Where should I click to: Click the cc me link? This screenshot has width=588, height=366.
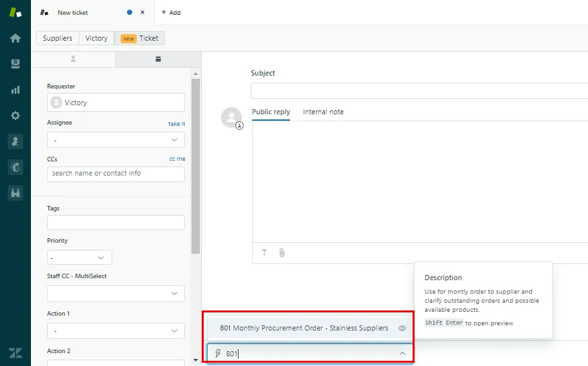(177, 159)
